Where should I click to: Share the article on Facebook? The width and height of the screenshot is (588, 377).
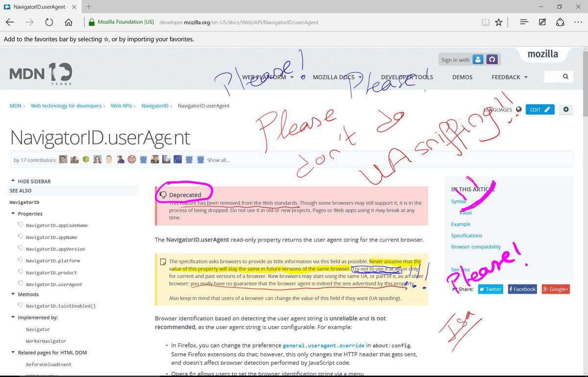coord(522,289)
